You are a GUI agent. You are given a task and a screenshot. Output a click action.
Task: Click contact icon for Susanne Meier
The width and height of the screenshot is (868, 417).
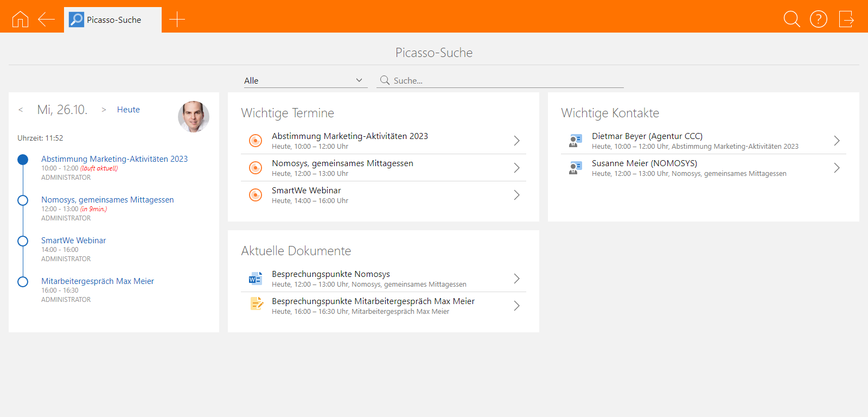coord(575,168)
